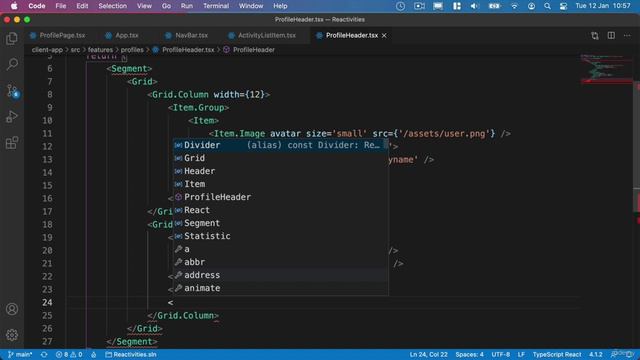This screenshot has width=640, height=360.
Task: Split the editor to the right
Action: click(x=611, y=36)
